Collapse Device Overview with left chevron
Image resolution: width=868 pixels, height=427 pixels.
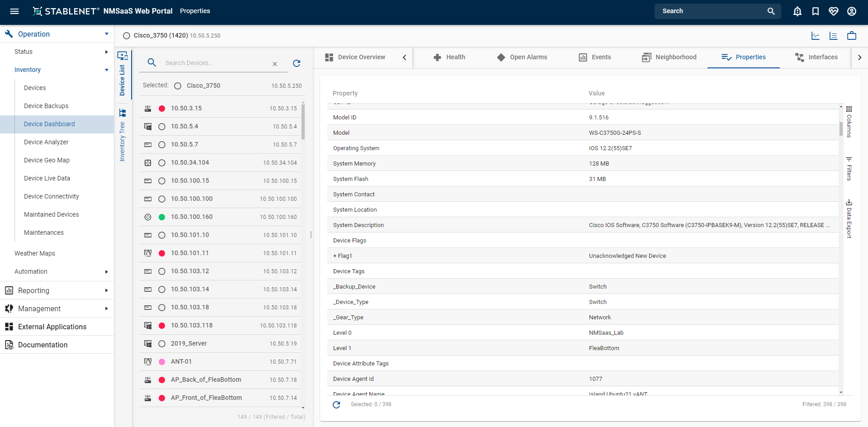click(x=405, y=57)
